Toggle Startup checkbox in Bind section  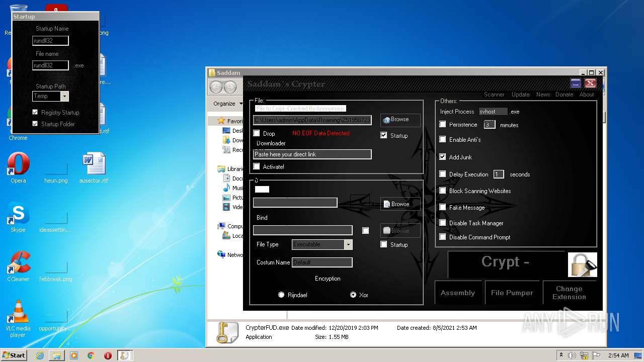tap(384, 244)
